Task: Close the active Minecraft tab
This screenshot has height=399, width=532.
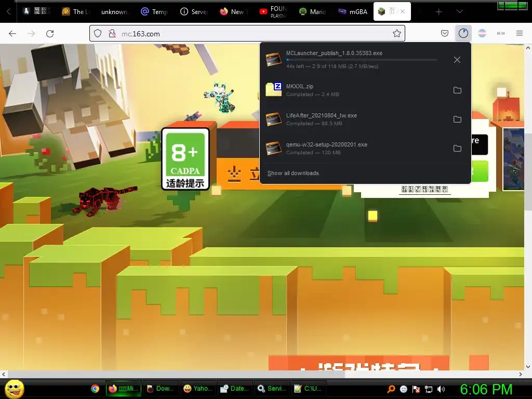Action: click(x=403, y=11)
